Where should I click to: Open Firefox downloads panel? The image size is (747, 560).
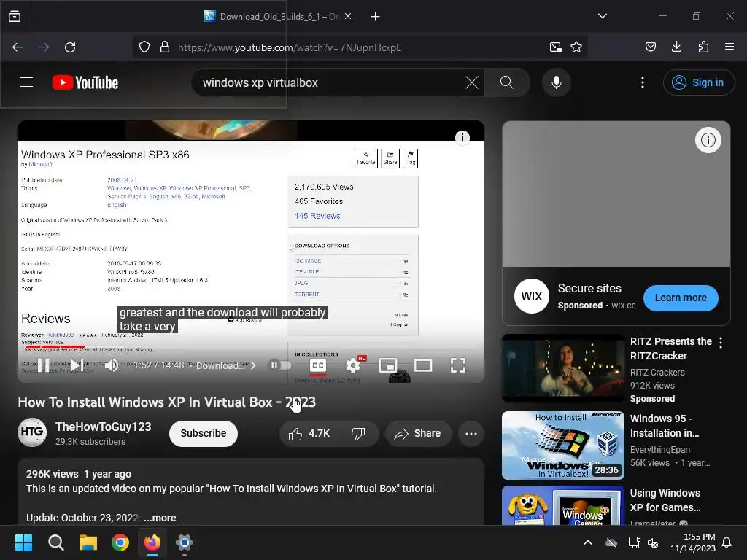pos(676,47)
